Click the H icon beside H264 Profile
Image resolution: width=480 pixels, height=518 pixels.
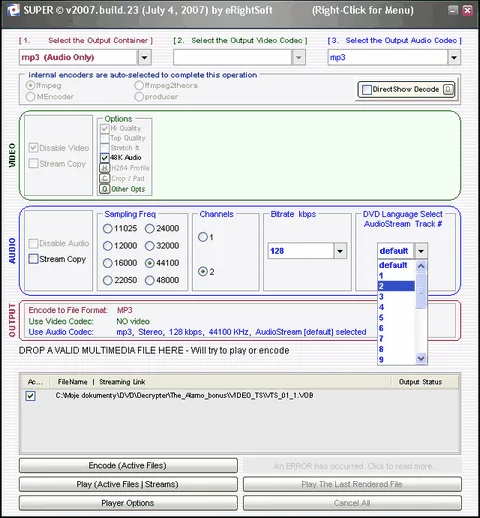click(105, 168)
